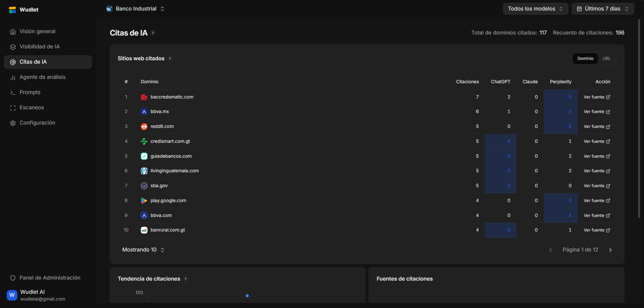Open Ver fuente for banrural.com.gt
The height and width of the screenshot is (308, 644).
[597, 230]
